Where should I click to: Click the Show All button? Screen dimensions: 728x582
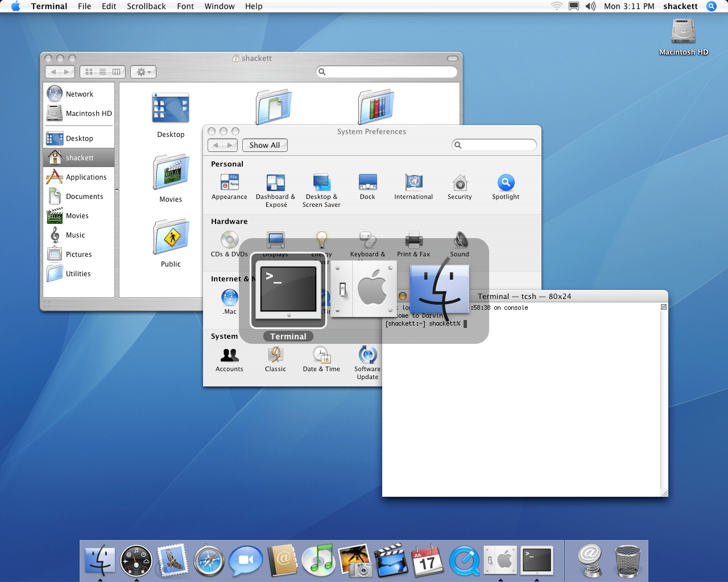[264, 145]
